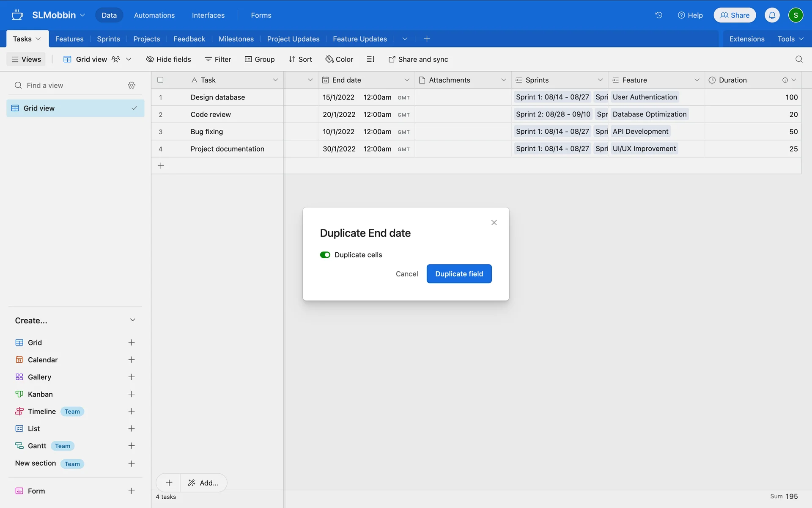Check the select-all rows checkbox
This screenshot has width=812, height=508.
pyautogui.click(x=160, y=80)
